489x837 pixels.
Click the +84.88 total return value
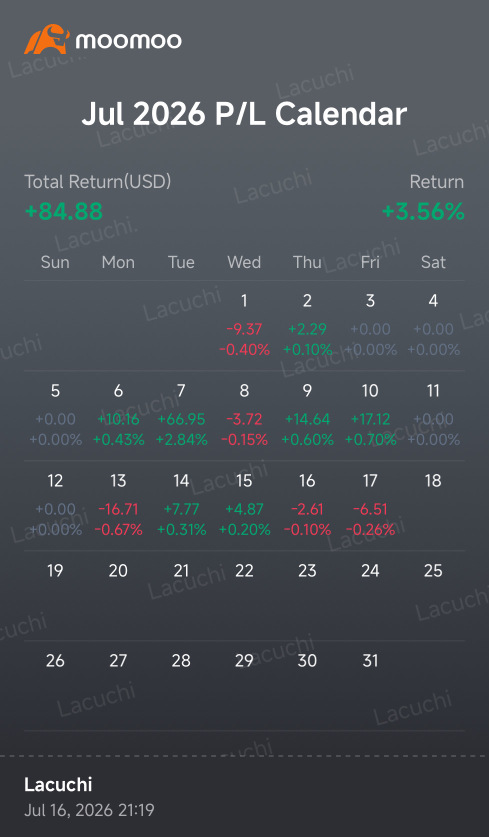pos(64,212)
